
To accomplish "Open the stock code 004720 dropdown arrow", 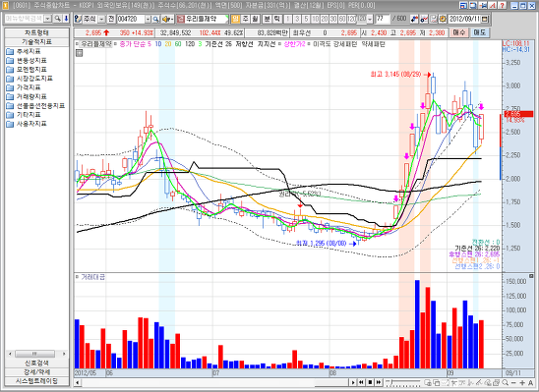I will 148,20.
